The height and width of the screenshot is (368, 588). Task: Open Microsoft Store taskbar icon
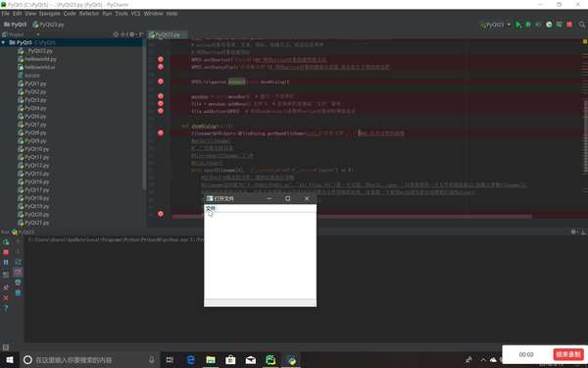(x=230, y=360)
